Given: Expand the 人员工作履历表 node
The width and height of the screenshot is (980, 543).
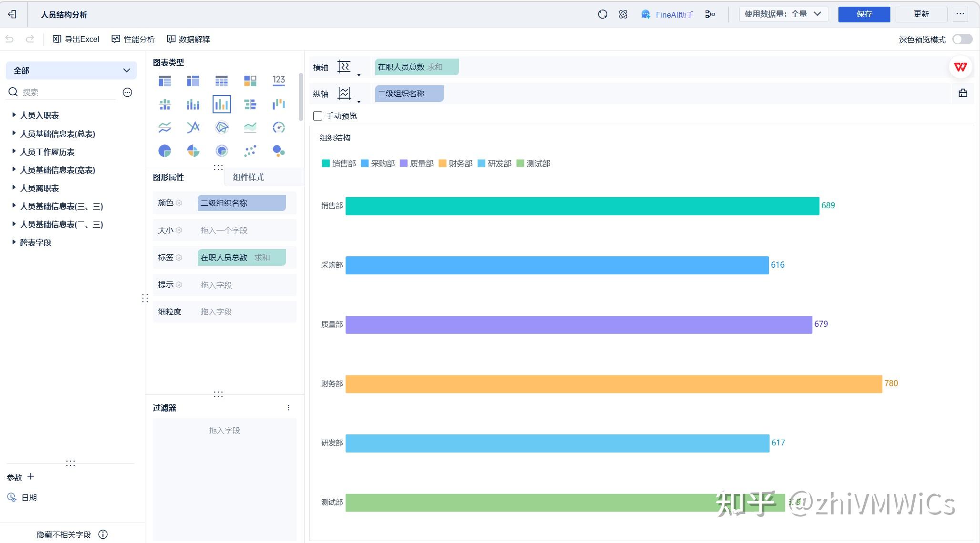Looking at the screenshot, I should (x=13, y=151).
